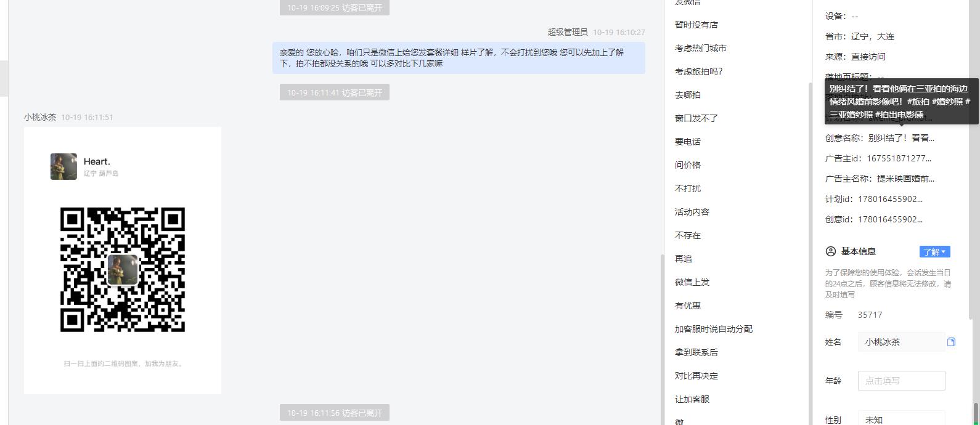Open the WeChat QR code image
Screen dimensions: 980x425
[123, 270]
